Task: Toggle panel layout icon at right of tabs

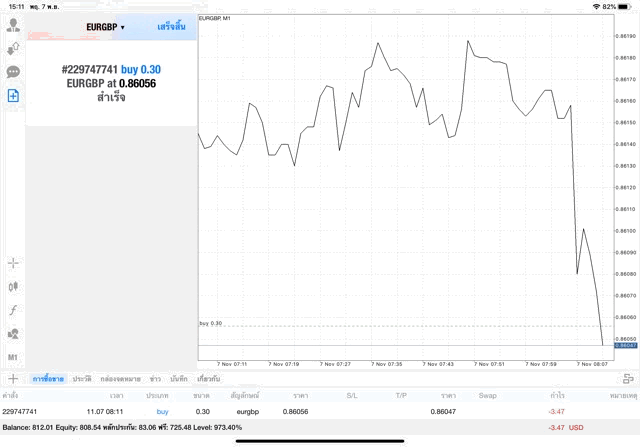Action: [628, 379]
